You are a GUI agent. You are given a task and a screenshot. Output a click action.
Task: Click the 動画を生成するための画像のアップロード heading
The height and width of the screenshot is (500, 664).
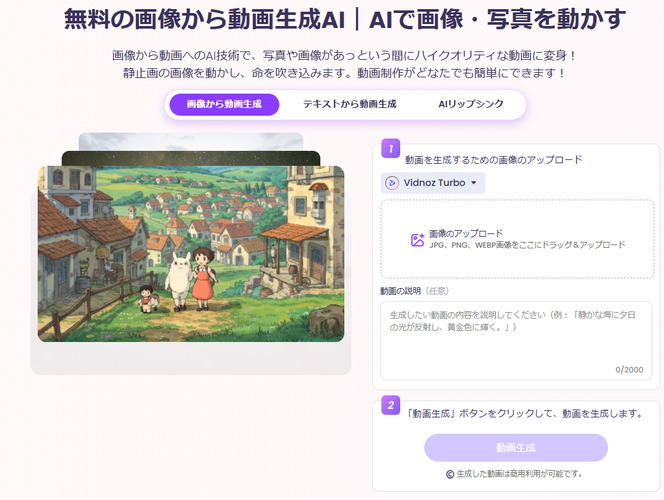494,160
